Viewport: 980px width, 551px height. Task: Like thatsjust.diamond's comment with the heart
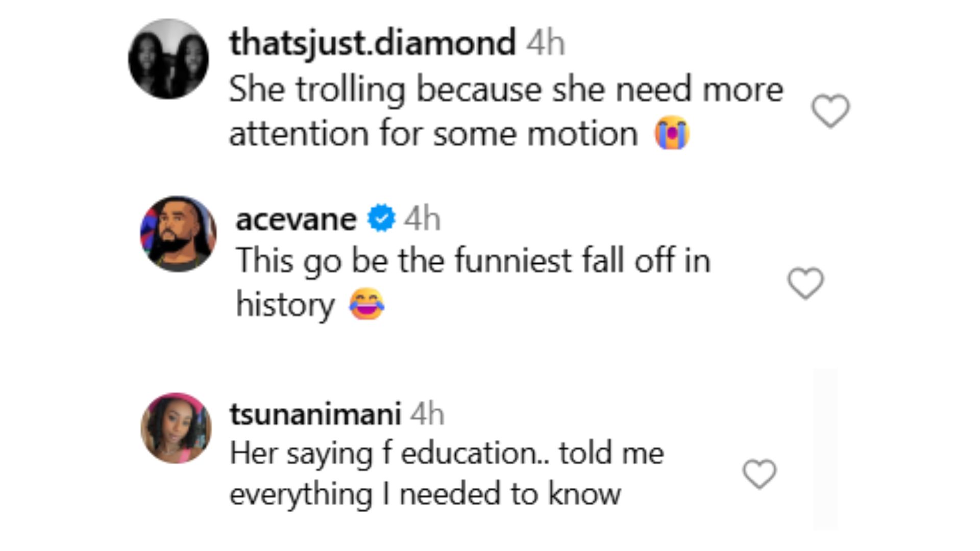(x=830, y=111)
